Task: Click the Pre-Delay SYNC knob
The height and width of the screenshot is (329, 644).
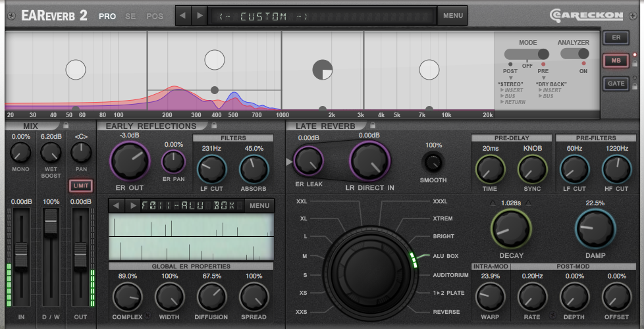Action: click(533, 169)
